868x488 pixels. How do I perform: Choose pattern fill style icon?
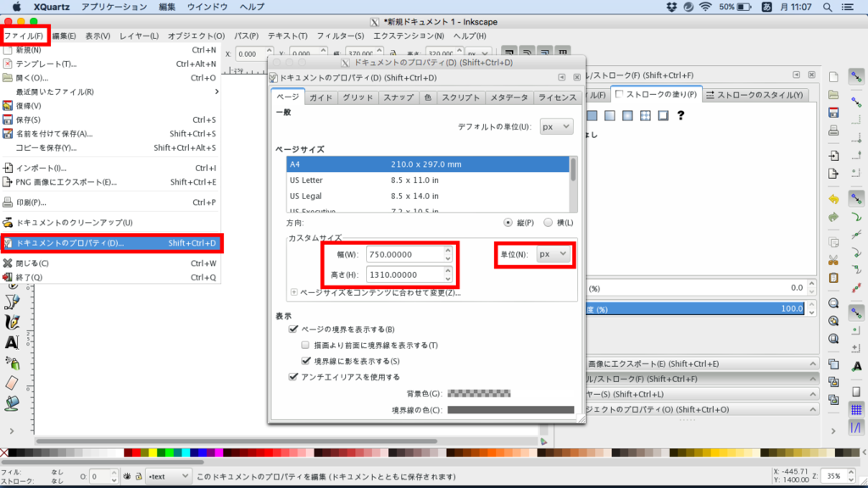[645, 115]
